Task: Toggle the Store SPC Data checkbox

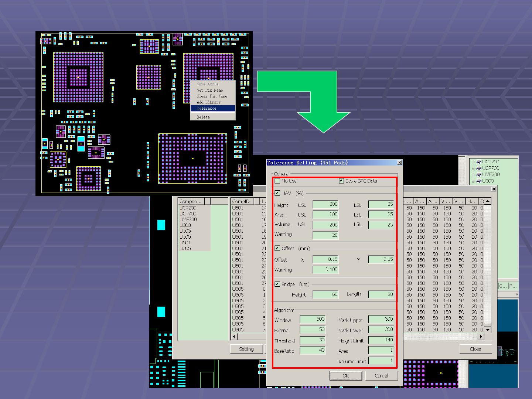Action: [x=341, y=181]
